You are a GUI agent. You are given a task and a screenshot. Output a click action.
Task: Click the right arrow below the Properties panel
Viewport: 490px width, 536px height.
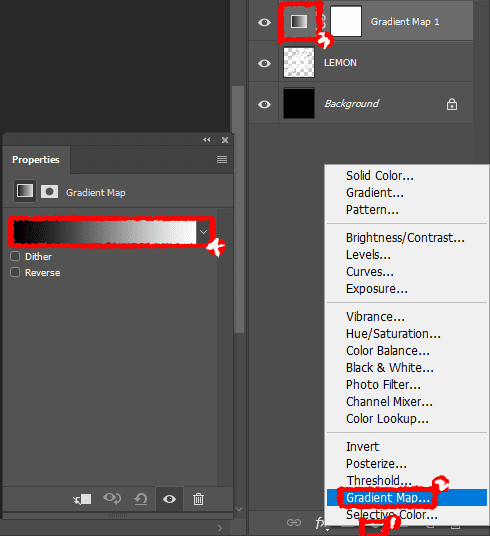220,528
